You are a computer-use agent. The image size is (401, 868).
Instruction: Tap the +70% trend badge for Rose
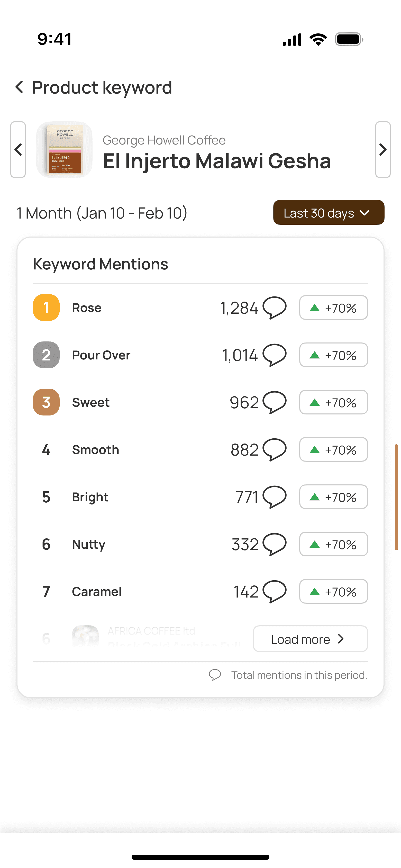click(x=333, y=308)
